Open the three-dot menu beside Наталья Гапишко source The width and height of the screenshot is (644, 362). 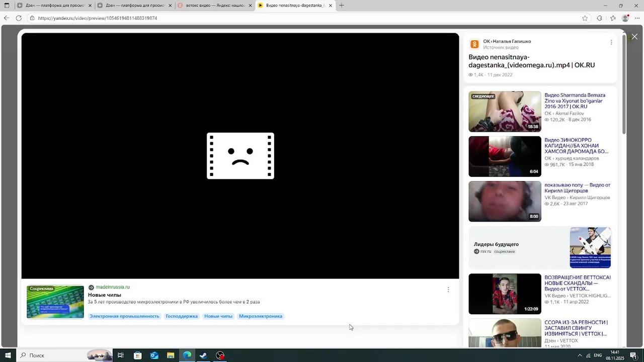tap(611, 42)
